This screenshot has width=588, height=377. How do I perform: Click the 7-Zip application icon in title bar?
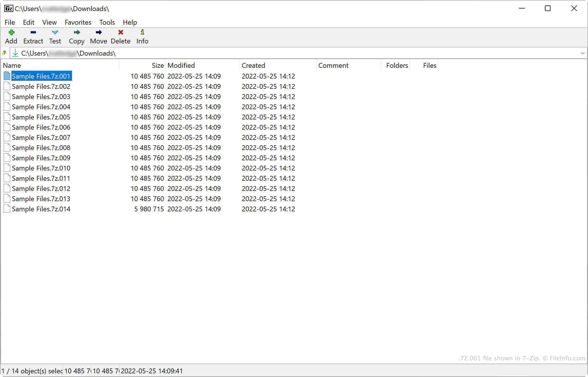pos(7,8)
